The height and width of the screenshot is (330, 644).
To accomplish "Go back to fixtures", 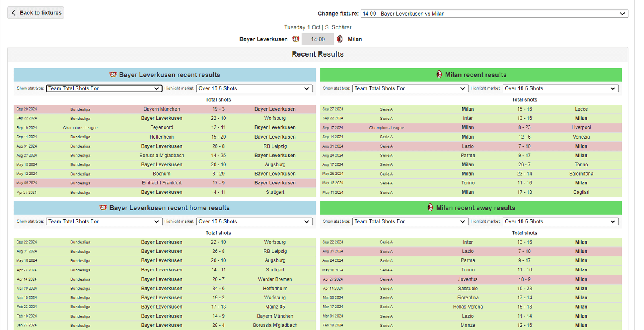I will (35, 13).
